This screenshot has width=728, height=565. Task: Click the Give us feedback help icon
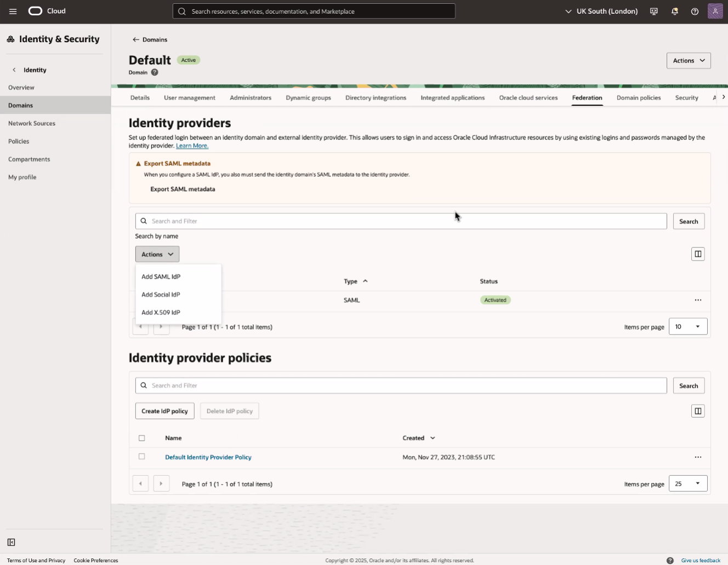tap(670, 560)
